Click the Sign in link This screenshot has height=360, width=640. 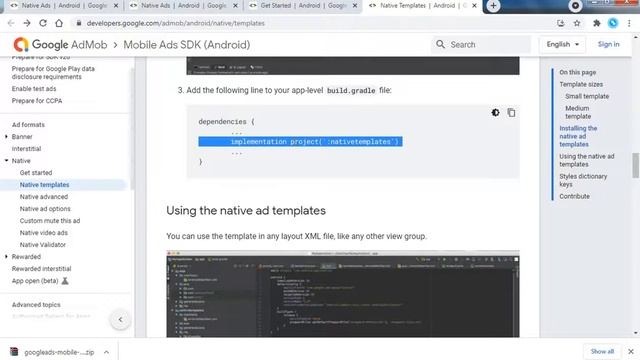(x=608, y=44)
